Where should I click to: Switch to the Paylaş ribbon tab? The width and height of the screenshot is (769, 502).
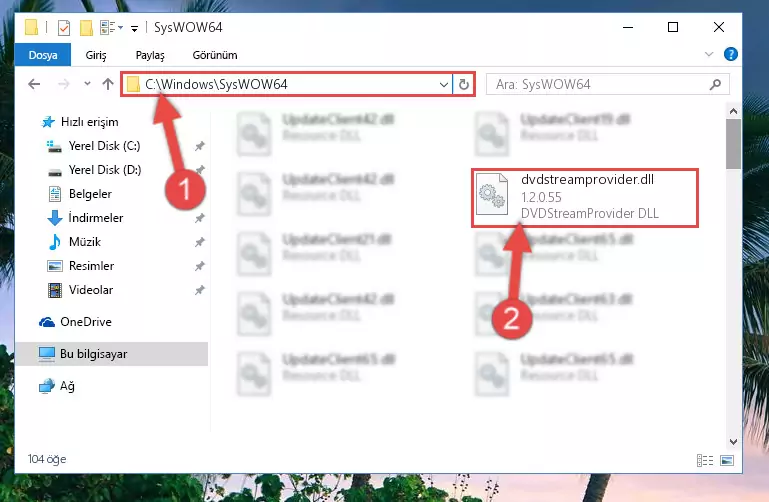[150, 55]
